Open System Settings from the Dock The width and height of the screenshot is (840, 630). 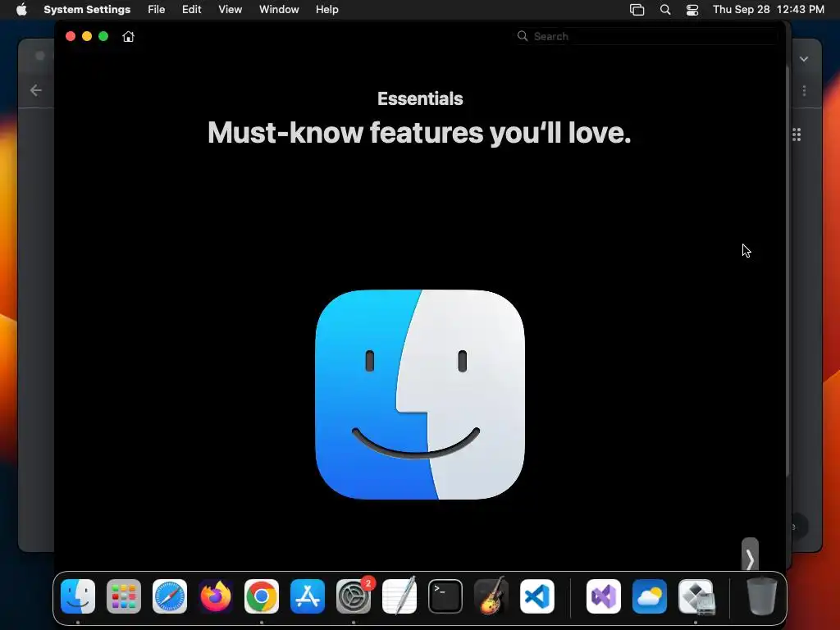(354, 596)
